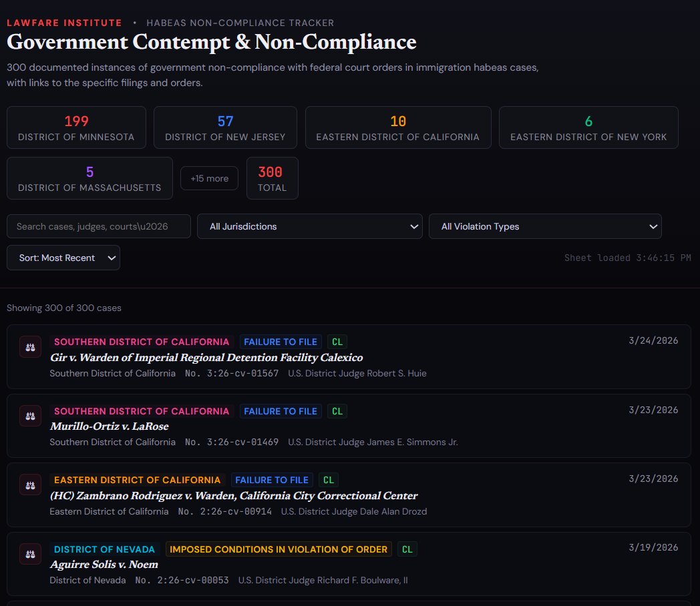Viewport: 700px width, 606px height.
Task: Click scales icon on Aguirre Solis v. Noem card
Action: tap(30, 554)
